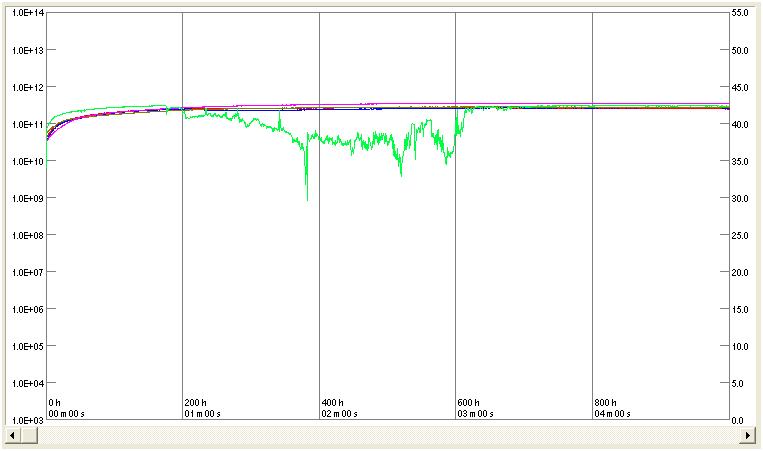Click the 1.0E+08 axis label

pyautogui.click(x=28, y=235)
